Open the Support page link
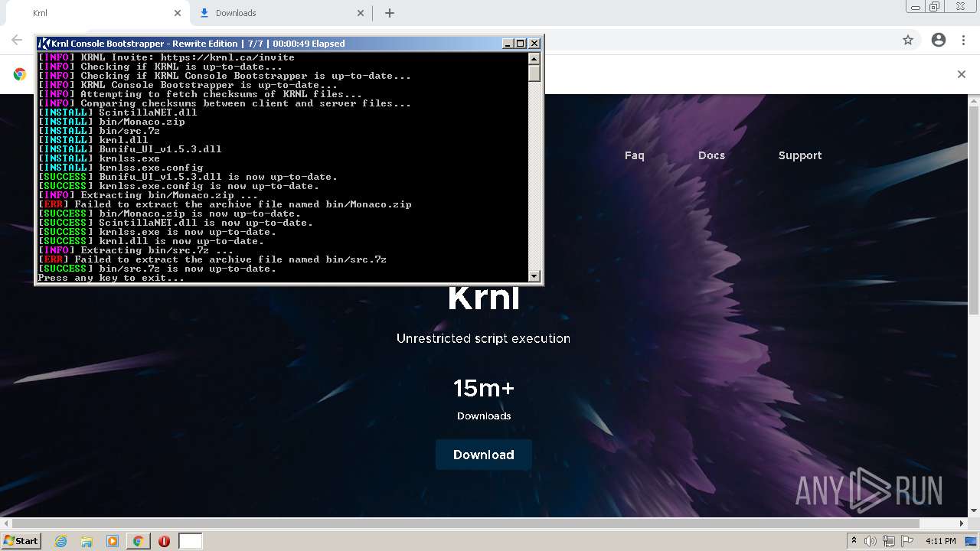 pyautogui.click(x=800, y=155)
